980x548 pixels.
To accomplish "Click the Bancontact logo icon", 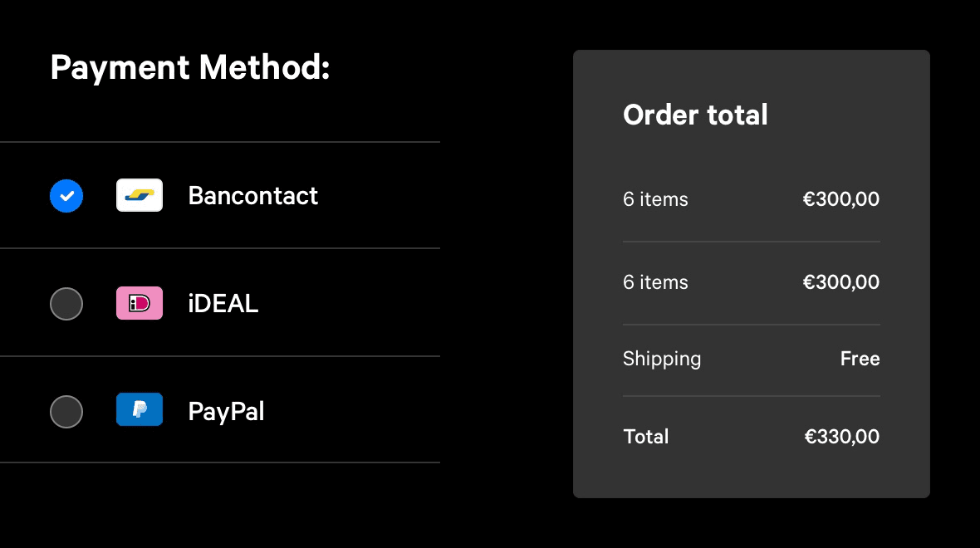I will 140,195.
